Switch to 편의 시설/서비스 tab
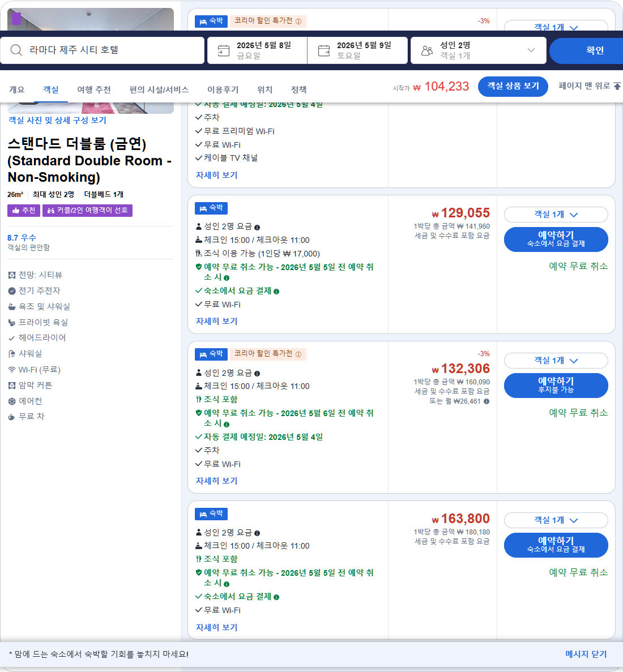The width and height of the screenshot is (623, 672). click(159, 89)
